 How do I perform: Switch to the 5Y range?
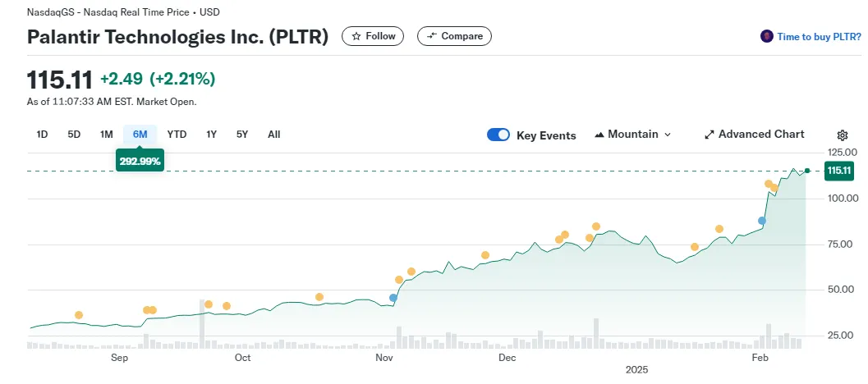tap(242, 135)
